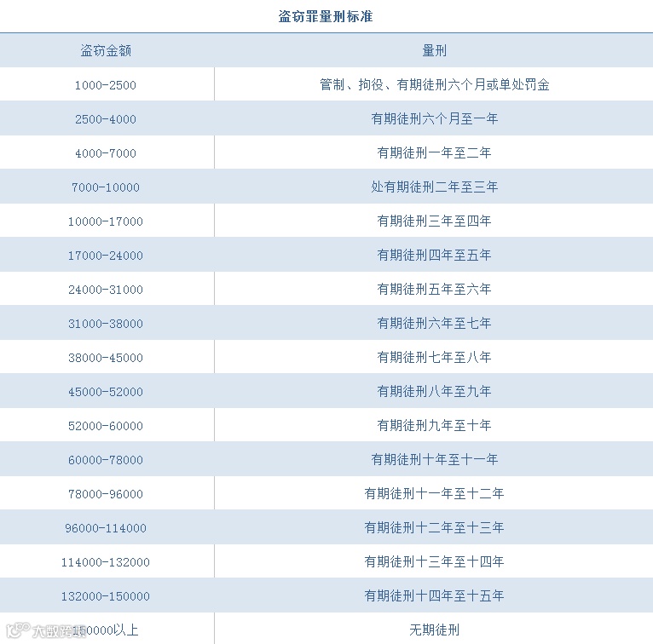Click the amount cell 7000-10000
Viewport: 653px width, 644px height.
pyautogui.click(x=106, y=187)
